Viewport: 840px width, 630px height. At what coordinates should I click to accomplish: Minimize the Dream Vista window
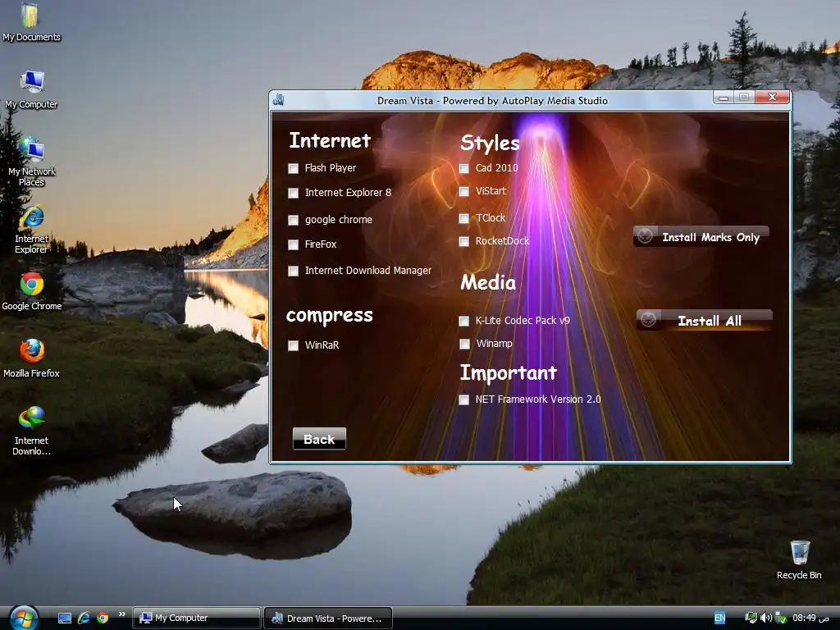pos(724,98)
